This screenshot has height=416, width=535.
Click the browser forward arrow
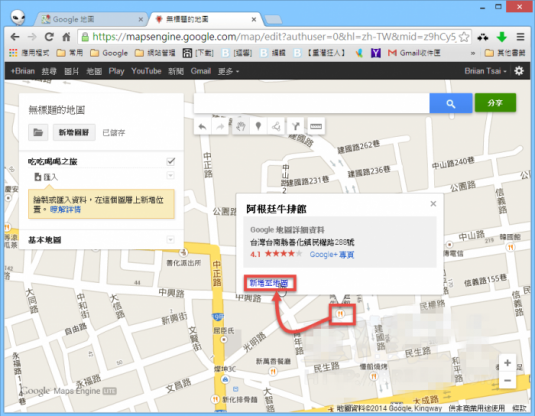32,37
